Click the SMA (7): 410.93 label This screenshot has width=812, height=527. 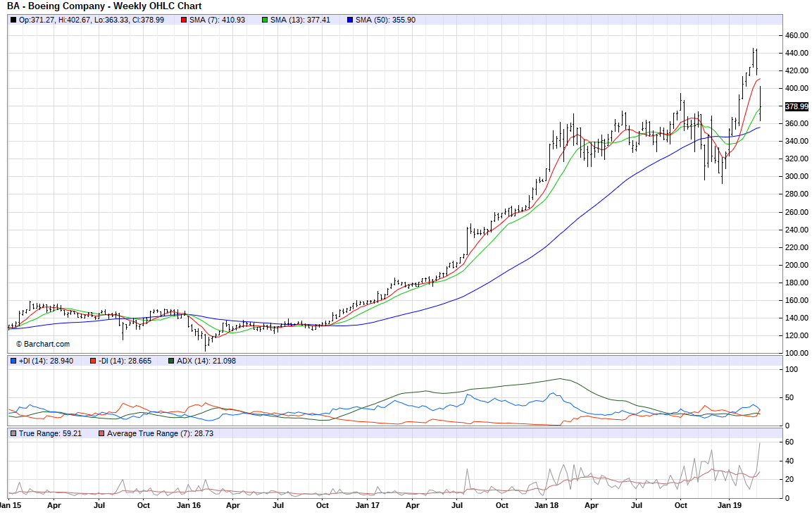tap(217, 20)
